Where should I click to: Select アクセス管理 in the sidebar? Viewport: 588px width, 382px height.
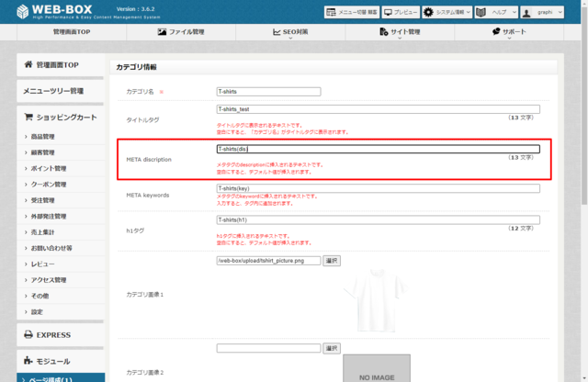click(61, 280)
